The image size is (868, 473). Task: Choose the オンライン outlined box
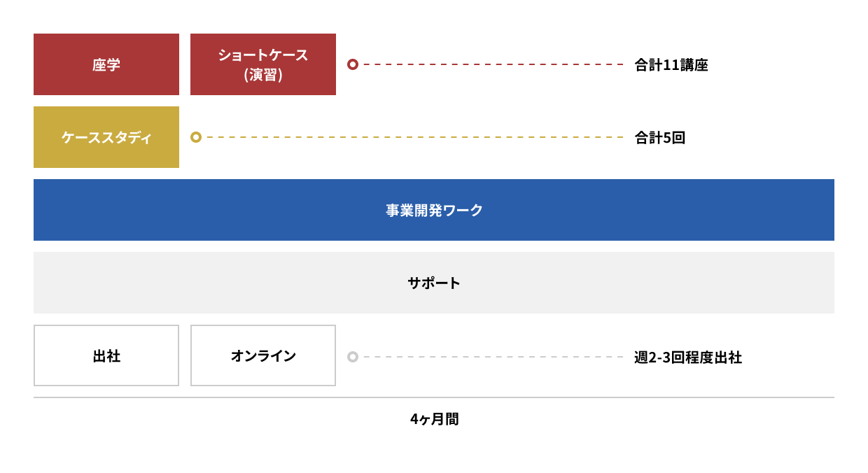(x=263, y=355)
